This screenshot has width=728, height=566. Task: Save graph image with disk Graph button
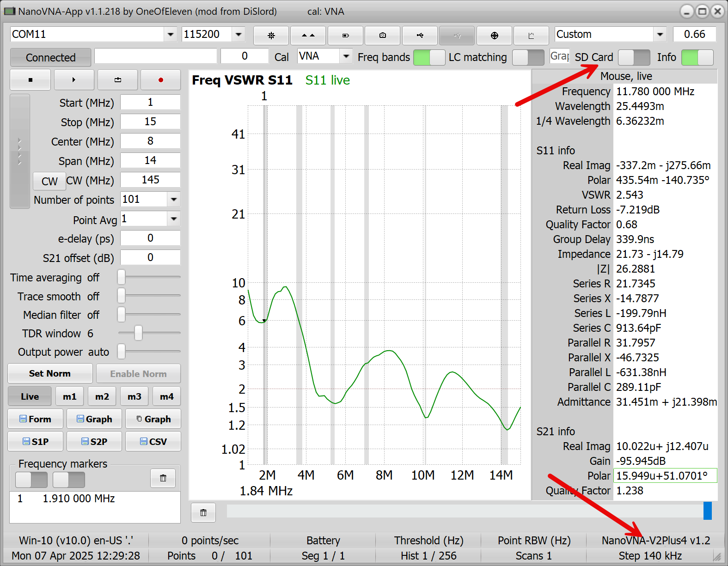click(x=94, y=419)
